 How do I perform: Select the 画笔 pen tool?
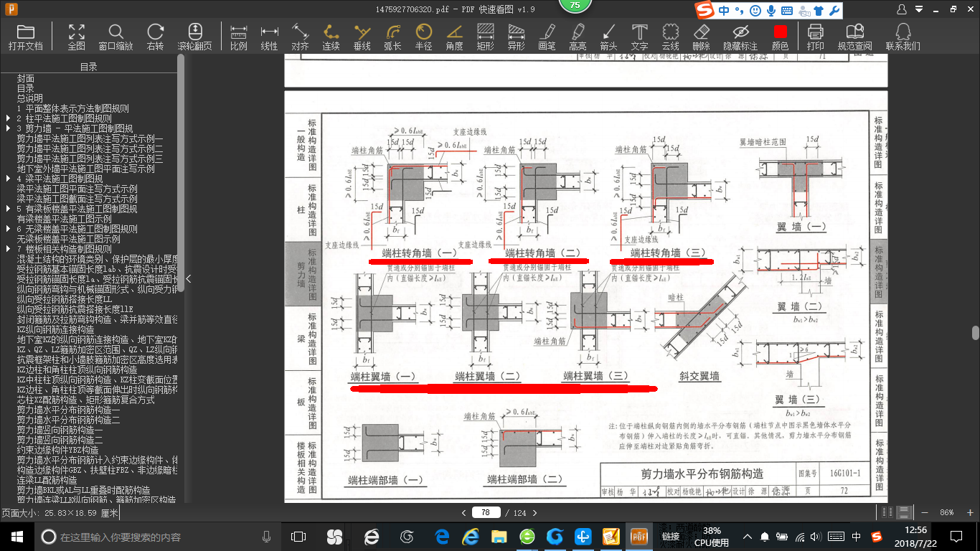tap(547, 37)
